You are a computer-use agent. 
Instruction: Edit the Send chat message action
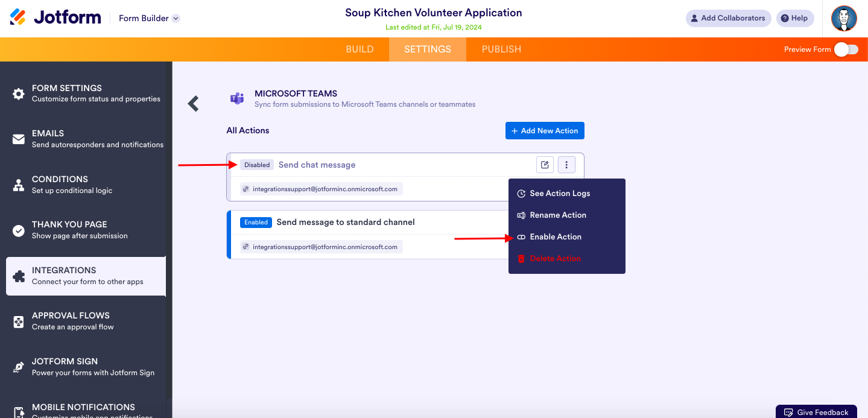tap(545, 165)
